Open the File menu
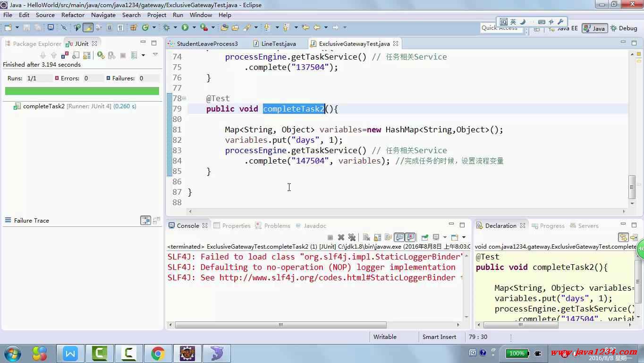This screenshot has height=363, width=644. (8, 15)
